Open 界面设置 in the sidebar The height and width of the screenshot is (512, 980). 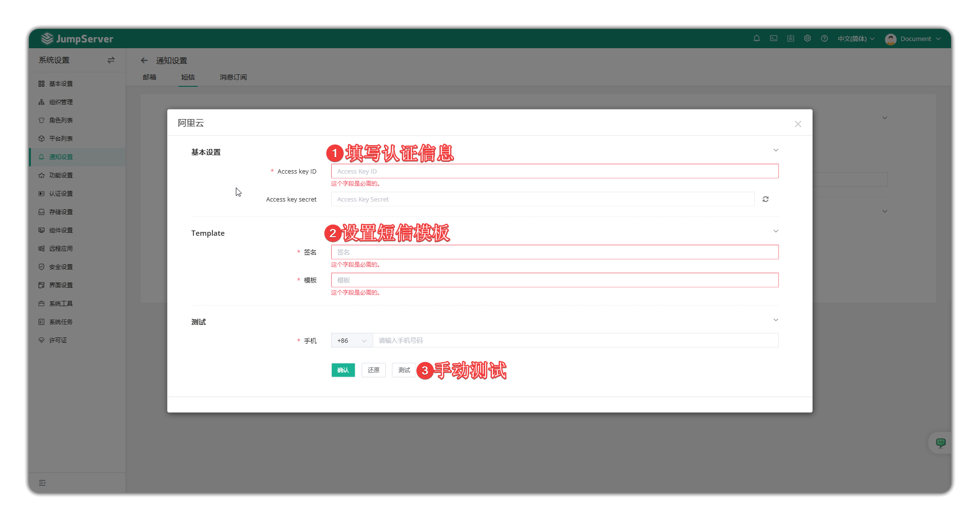[x=77, y=285]
